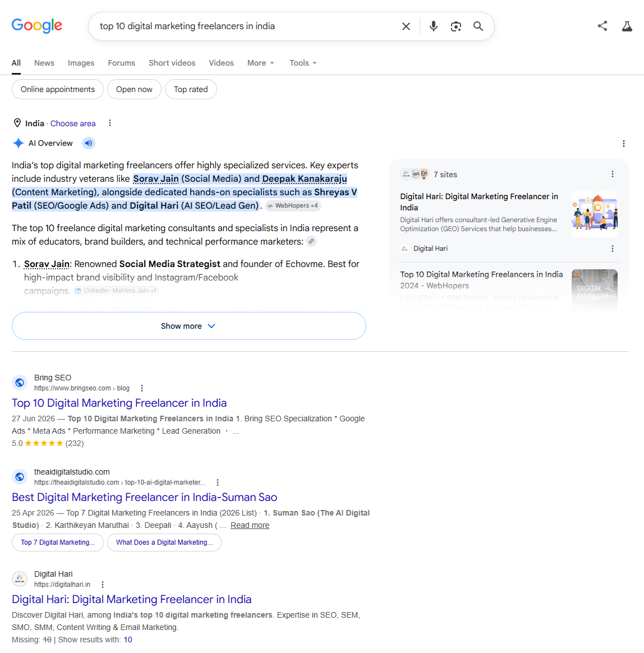The width and height of the screenshot is (644, 653).
Task: Open AI Overview three-dot options menu
Action: pyautogui.click(x=624, y=144)
